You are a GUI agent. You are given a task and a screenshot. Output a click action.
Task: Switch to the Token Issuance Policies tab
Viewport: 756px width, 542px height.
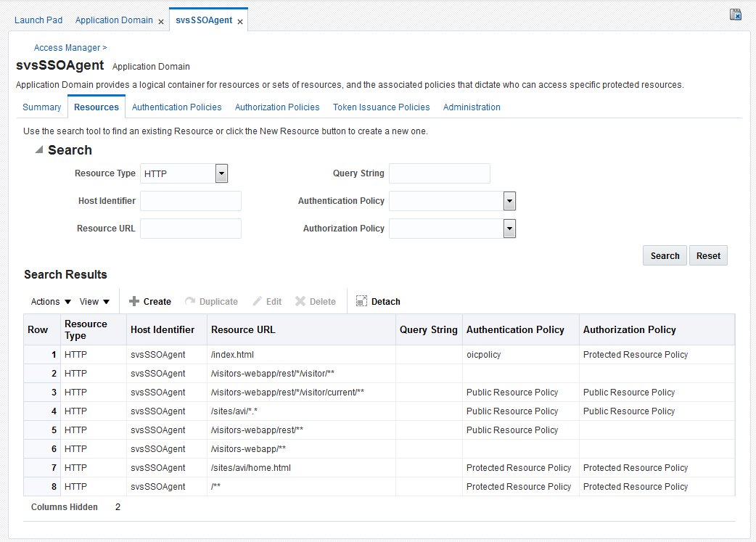(382, 107)
